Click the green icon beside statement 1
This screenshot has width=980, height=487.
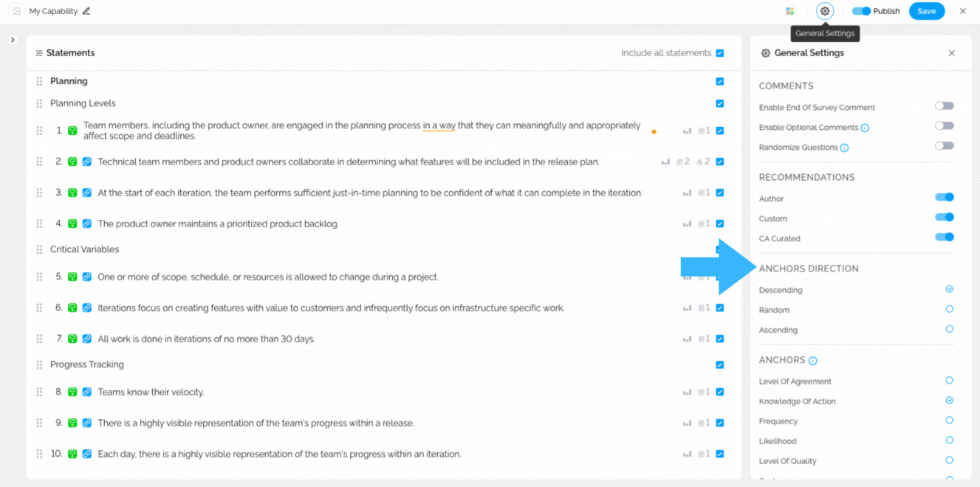72,131
